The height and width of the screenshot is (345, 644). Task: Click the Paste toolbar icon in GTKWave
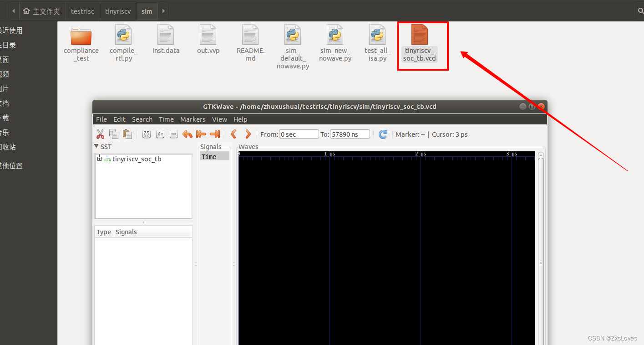click(127, 134)
